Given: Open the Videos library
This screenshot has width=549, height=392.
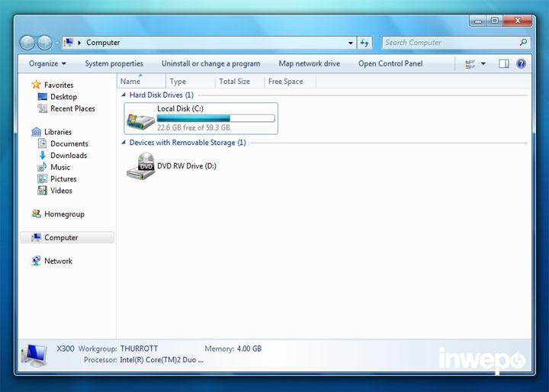Looking at the screenshot, I should point(61,191).
